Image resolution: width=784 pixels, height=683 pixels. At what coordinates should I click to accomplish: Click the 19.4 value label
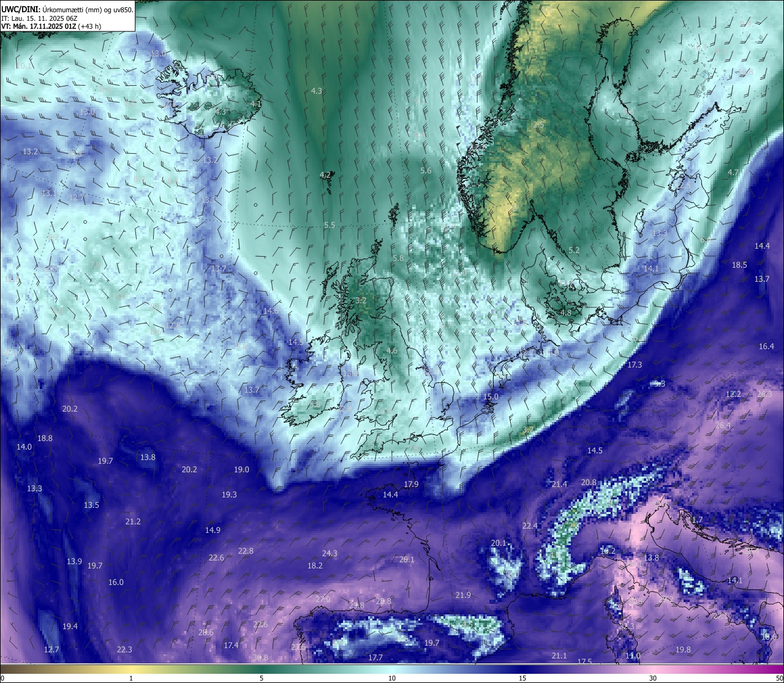[70, 626]
